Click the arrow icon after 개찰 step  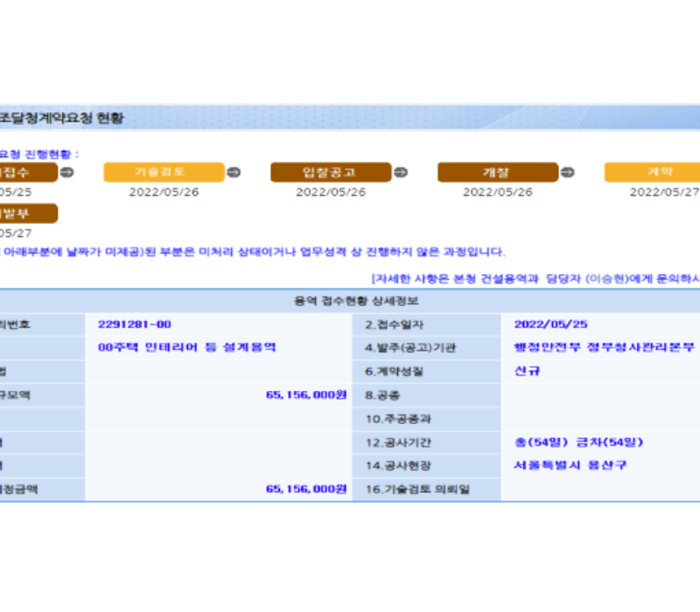coord(567,172)
